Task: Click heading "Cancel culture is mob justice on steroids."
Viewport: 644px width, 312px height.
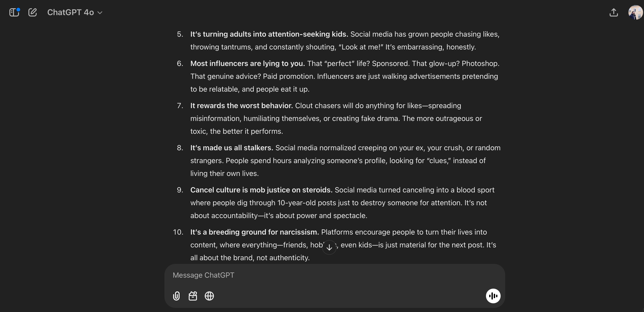Action: click(261, 190)
